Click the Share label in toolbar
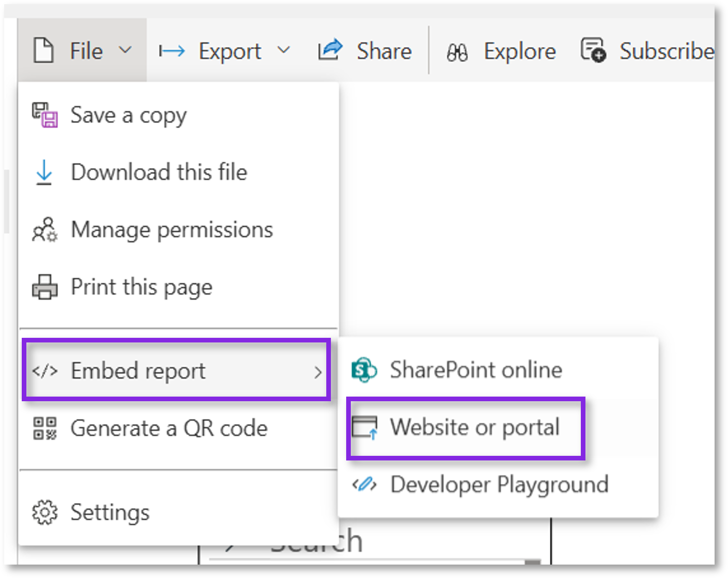728x578 pixels. (384, 50)
